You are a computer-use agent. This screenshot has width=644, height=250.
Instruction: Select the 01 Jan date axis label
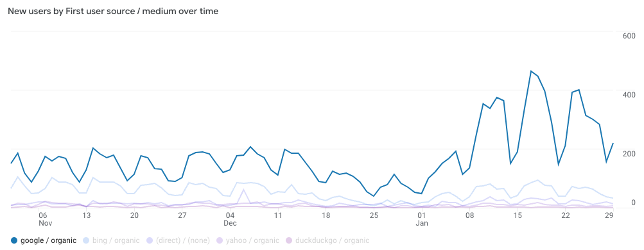[422, 219]
